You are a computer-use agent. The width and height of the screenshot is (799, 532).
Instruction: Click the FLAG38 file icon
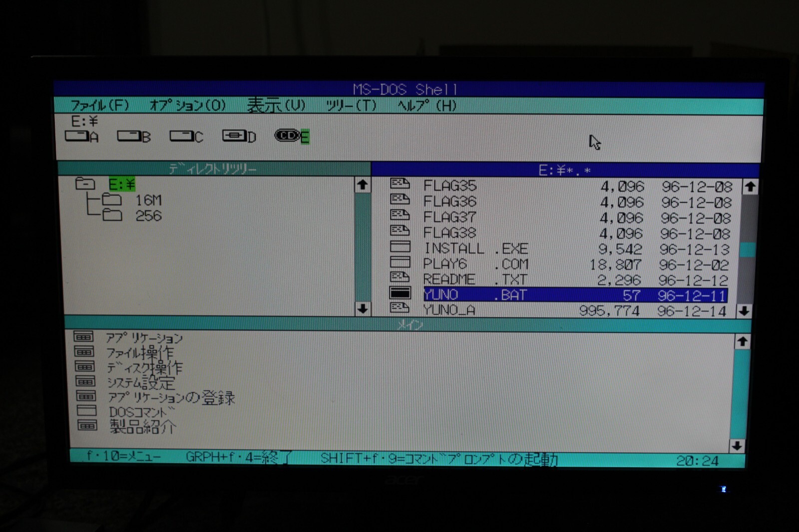(x=400, y=231)
